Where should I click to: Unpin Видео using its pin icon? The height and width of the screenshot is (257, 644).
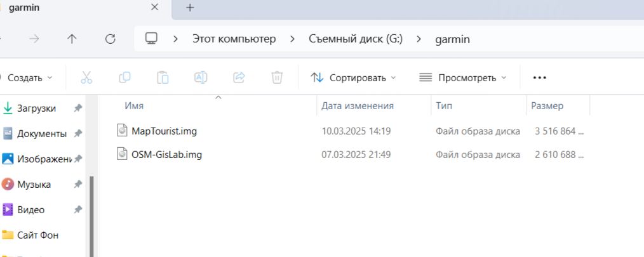point(77,210)
